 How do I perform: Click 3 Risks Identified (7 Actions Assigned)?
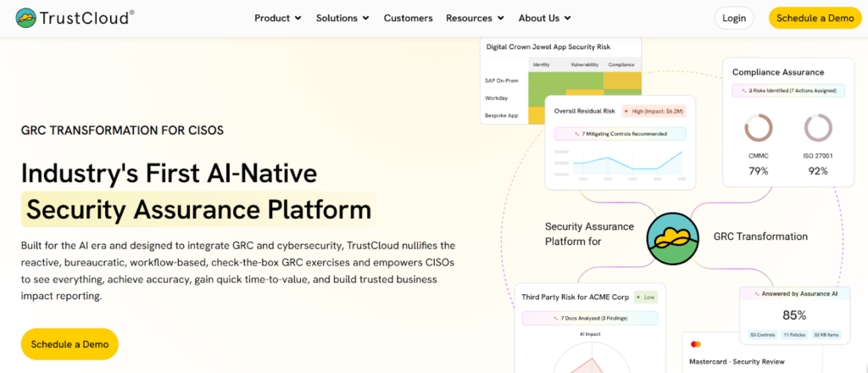click(788, 91)
